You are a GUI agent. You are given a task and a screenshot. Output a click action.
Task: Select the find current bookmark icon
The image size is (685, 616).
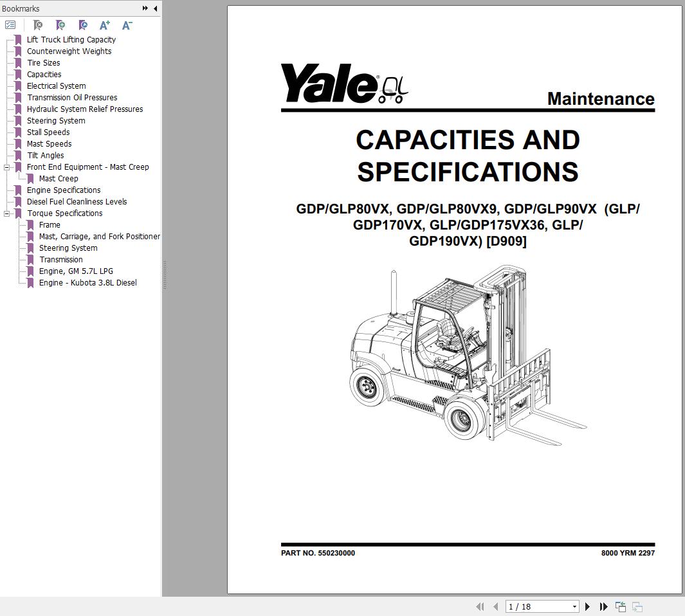(82, 24)
